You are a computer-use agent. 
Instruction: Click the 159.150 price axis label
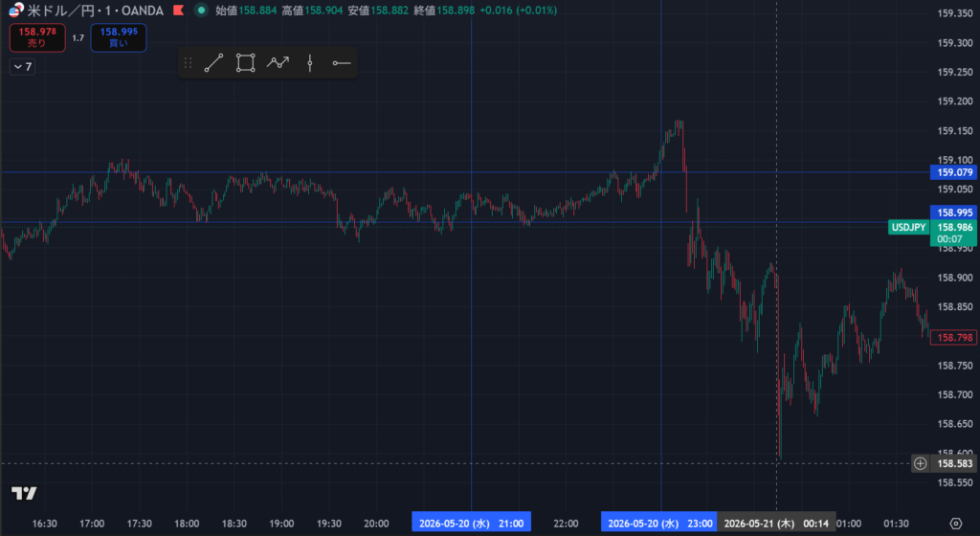tap(955, 130)
